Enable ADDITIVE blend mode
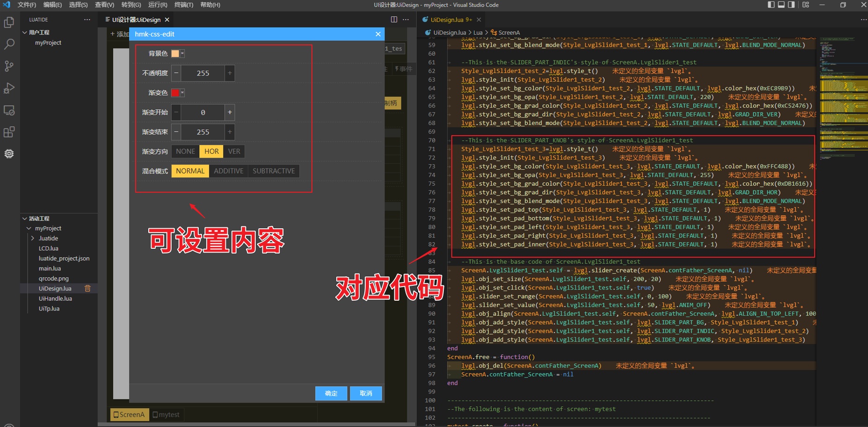The image size is (868, 427). pyautogui.click(x=228, y=171)
